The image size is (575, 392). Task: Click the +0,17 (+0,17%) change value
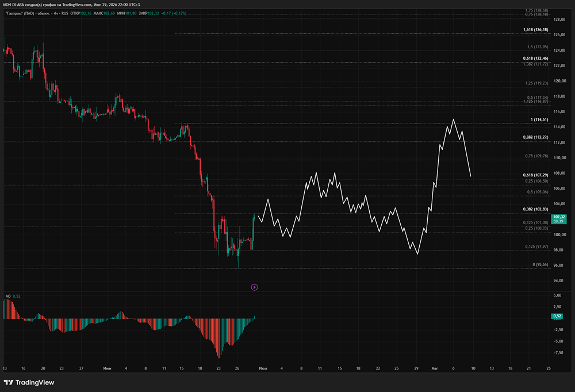(x=174, y=13)
